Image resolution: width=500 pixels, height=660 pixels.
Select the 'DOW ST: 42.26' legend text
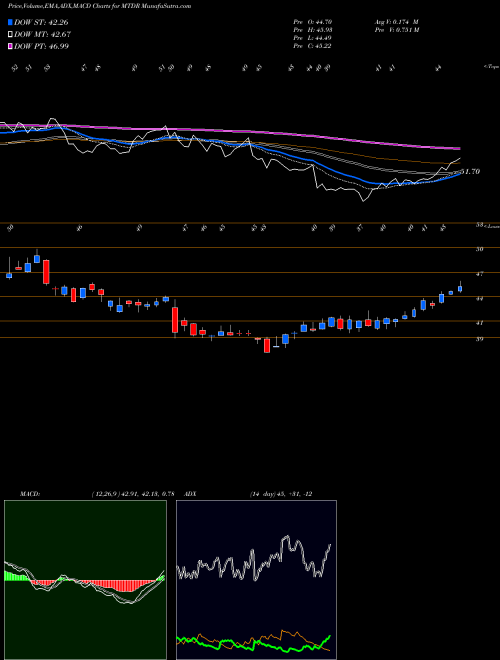(41, 22)
